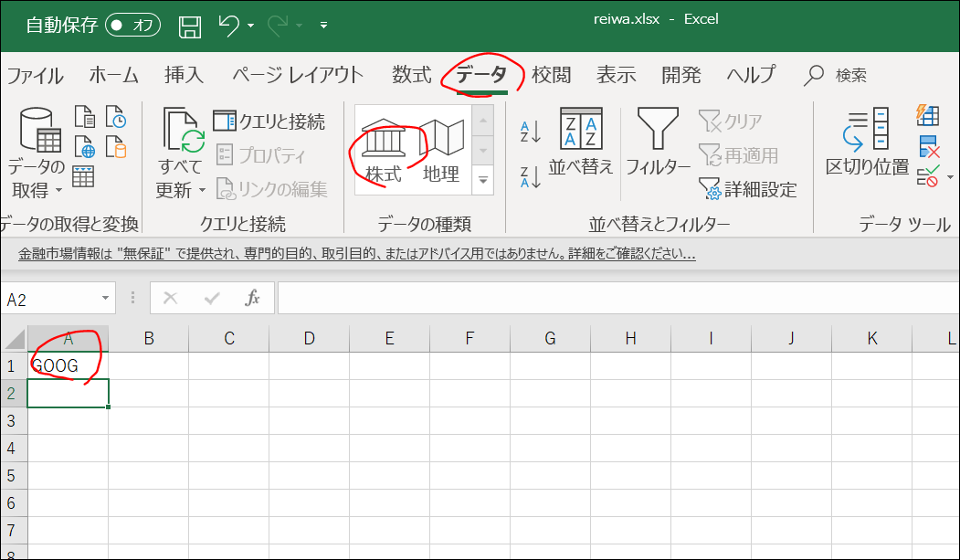Open the 並べ替え sort dialog
This screenshot has height=560, width=960.
tap(581, 142)
